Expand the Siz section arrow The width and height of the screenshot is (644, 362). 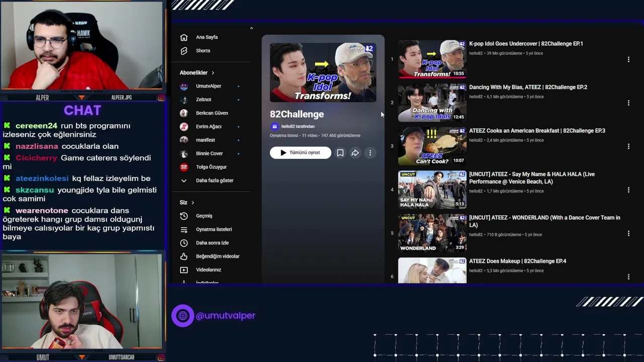193,203
